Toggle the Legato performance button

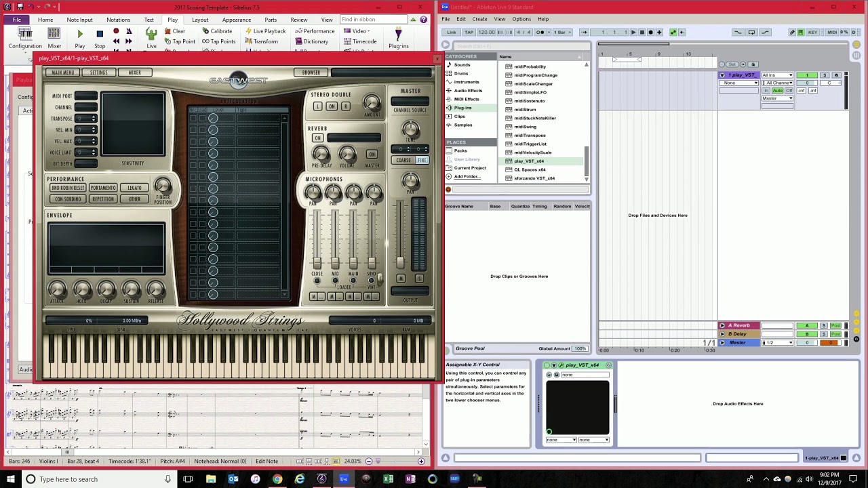[134, 188]
